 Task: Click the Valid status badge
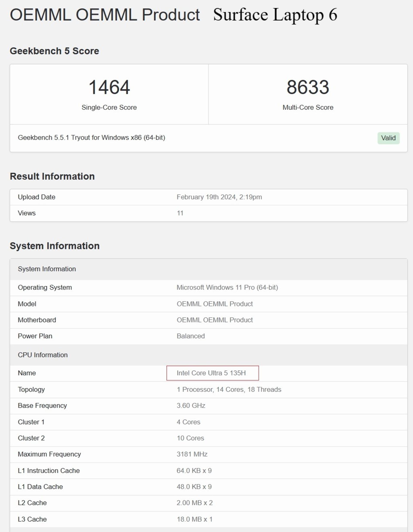[388, 138]
